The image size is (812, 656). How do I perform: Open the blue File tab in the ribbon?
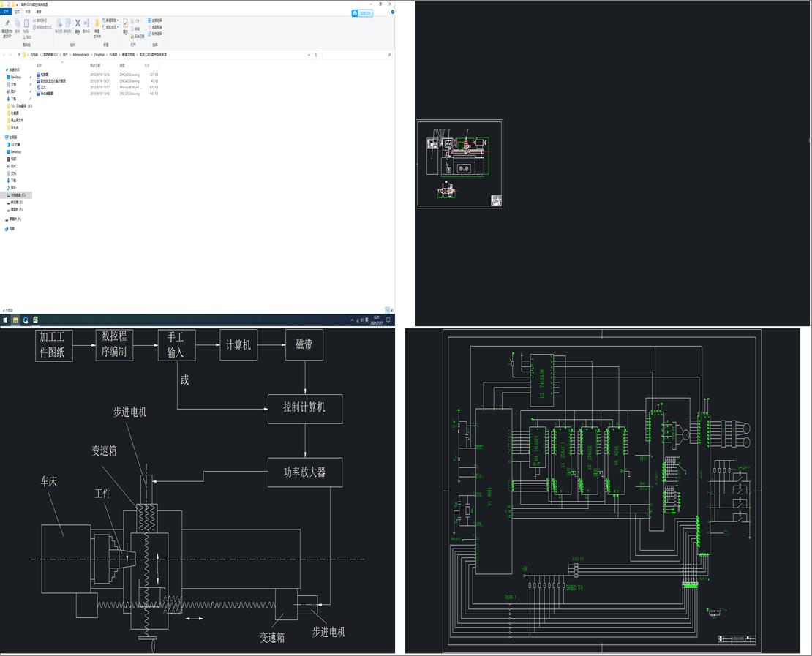(x=6, y=12)
